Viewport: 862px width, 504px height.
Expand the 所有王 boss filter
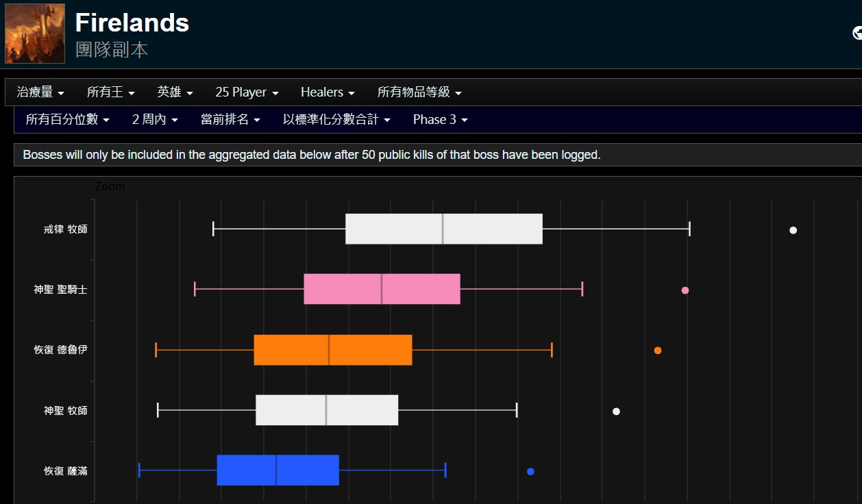[110, 92]
